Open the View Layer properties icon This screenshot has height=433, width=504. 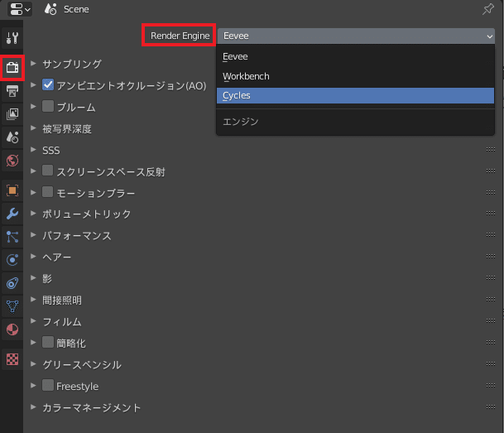click(12, 113)
